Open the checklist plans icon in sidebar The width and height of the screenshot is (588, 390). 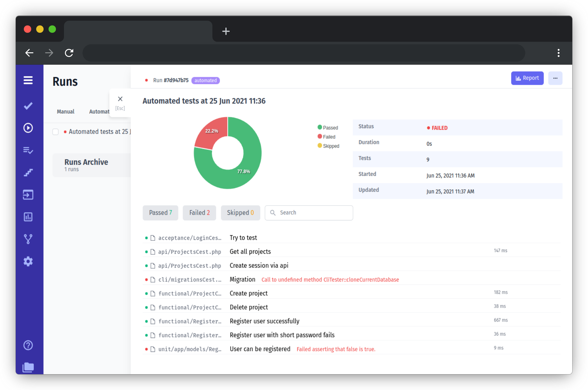click(28, 150)
